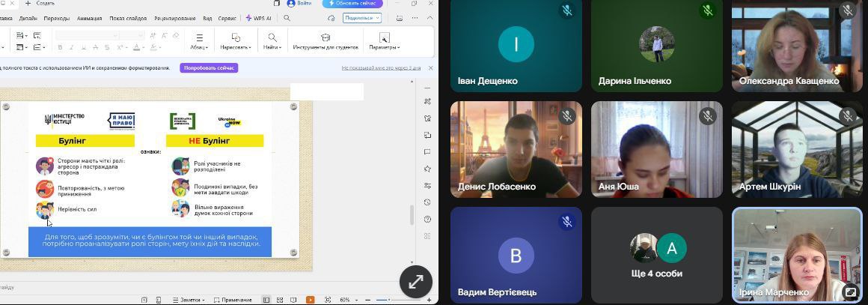Viewport: 868px width, 305px height.
Task: Toggle the Примечание comments pane
Action: coord(233,300)
